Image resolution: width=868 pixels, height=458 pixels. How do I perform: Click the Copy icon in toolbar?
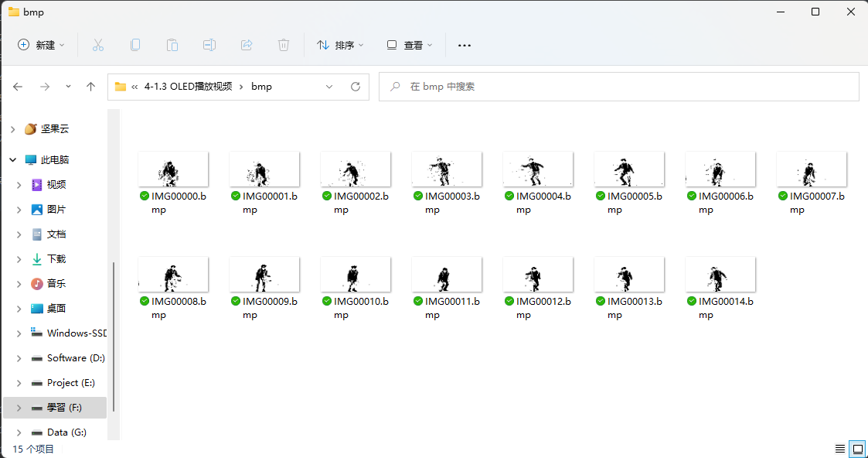[135, 45]
